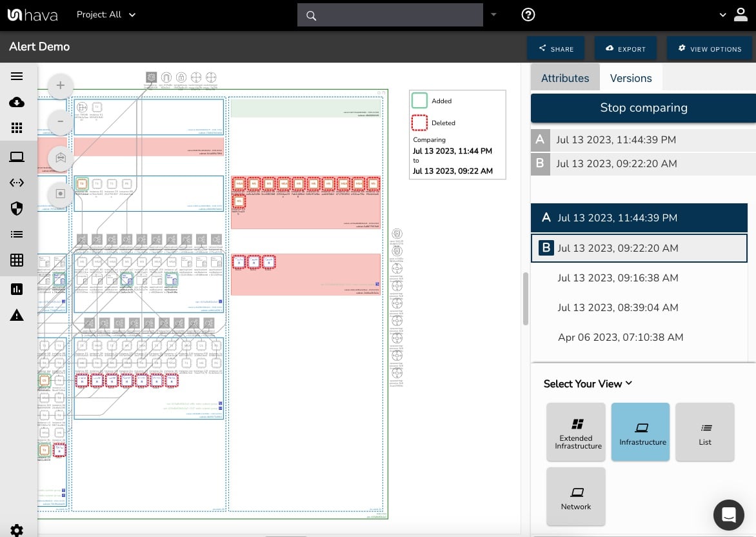Open the infrastructure laptop view icon
This screenshot has height=537, width=756.
tap(17, 156)
